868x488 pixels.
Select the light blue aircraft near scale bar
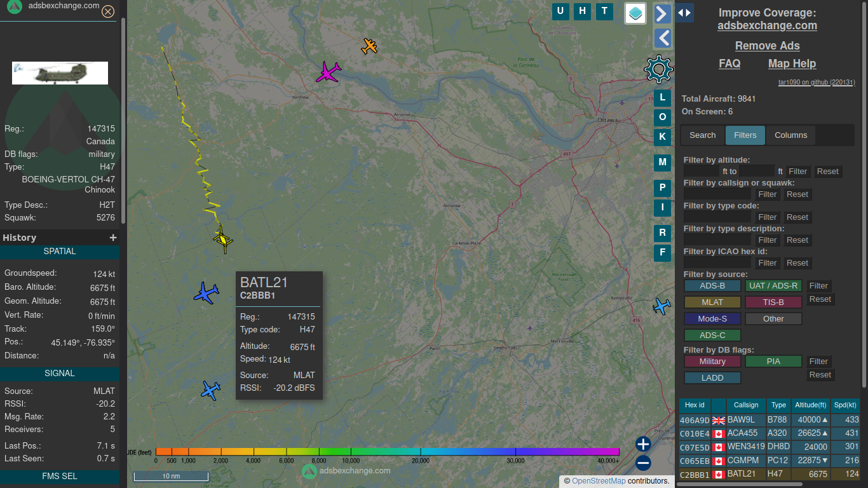pyautogui.click(x=210, y=390)
